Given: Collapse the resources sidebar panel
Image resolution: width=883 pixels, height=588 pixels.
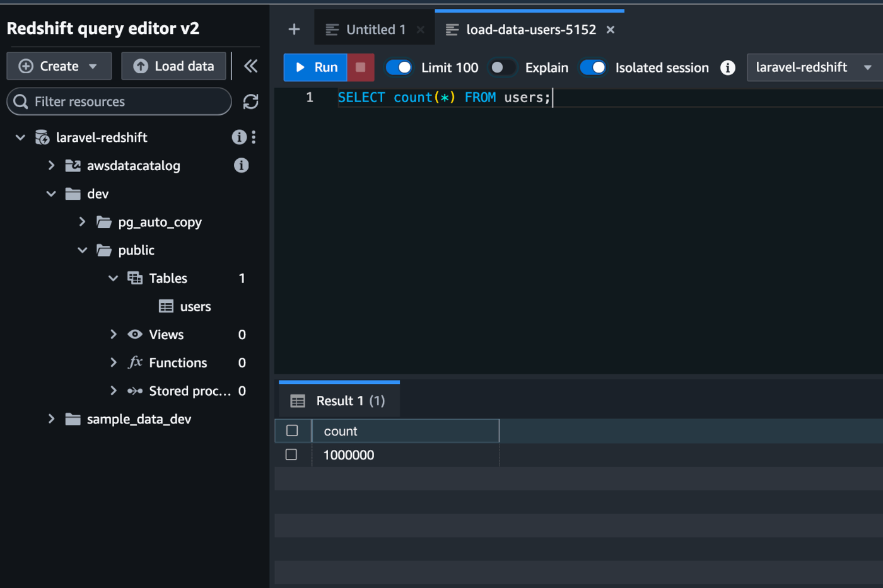Looking at the screenshot, I should point(250,66).
